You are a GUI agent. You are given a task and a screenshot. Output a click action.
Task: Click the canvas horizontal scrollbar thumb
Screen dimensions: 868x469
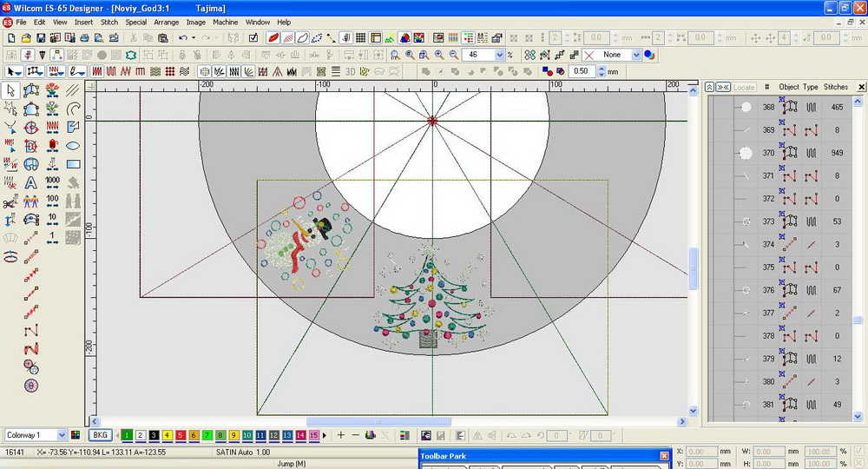click(x=378, y=421)
